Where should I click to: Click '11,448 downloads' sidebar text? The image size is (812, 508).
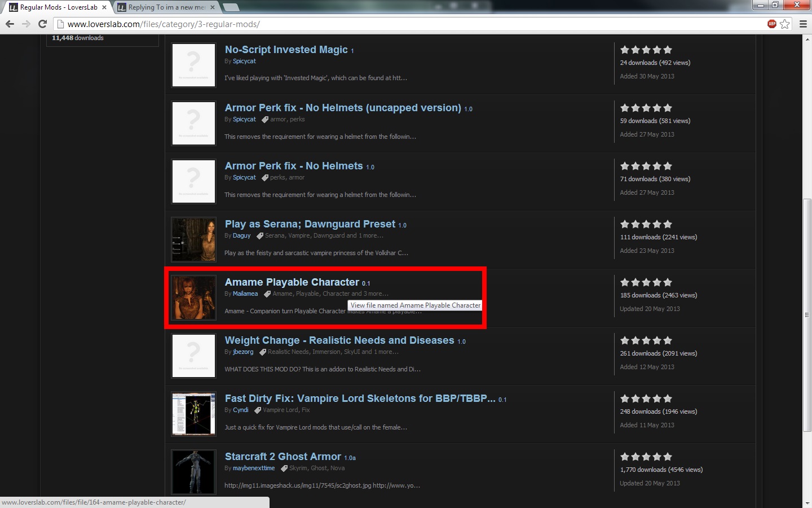pyautogui.click(x=78, y=38)
